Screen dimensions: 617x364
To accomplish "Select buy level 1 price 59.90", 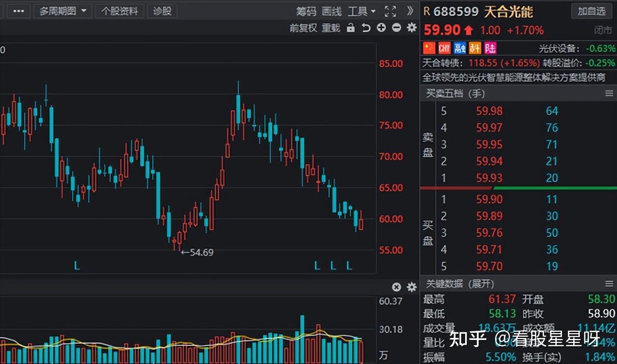I will pos(489,199).
